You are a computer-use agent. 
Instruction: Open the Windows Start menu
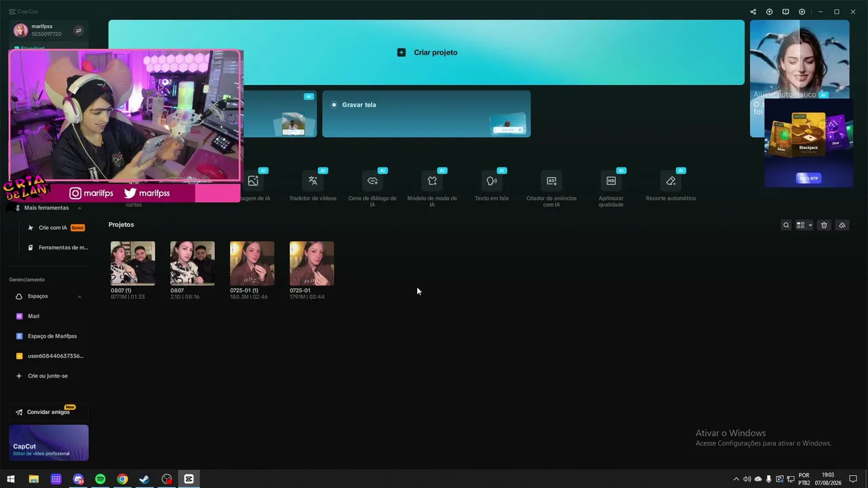click(11, 479)
